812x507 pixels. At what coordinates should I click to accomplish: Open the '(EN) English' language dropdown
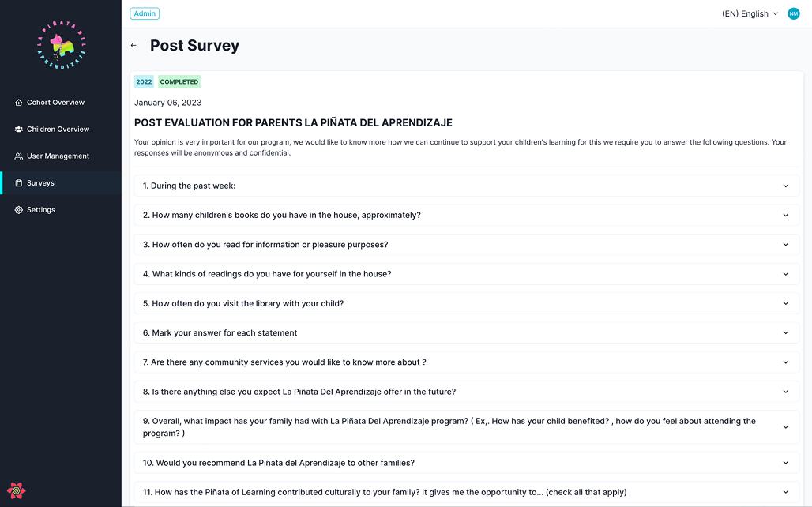coord(749,13)
